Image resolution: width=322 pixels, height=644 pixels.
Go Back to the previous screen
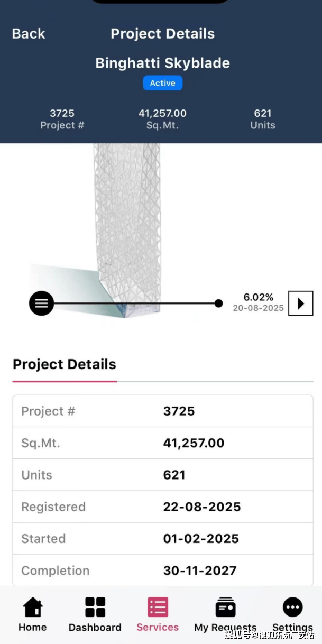pyautogui.click(x=29, y=34)
